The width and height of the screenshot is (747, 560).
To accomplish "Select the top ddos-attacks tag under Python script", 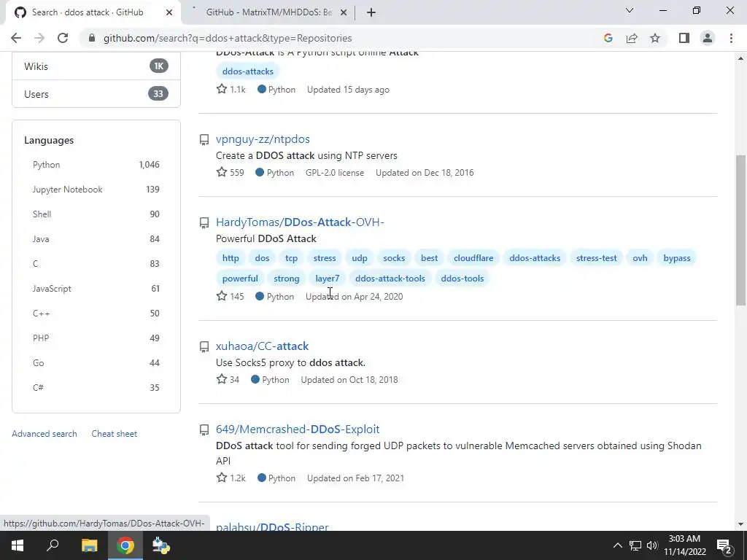I will [x=248, y=71].
